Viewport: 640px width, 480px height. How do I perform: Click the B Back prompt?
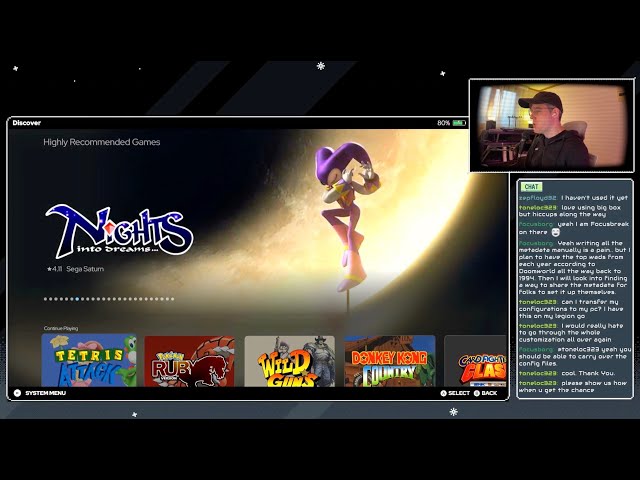[x=485, y=393]
